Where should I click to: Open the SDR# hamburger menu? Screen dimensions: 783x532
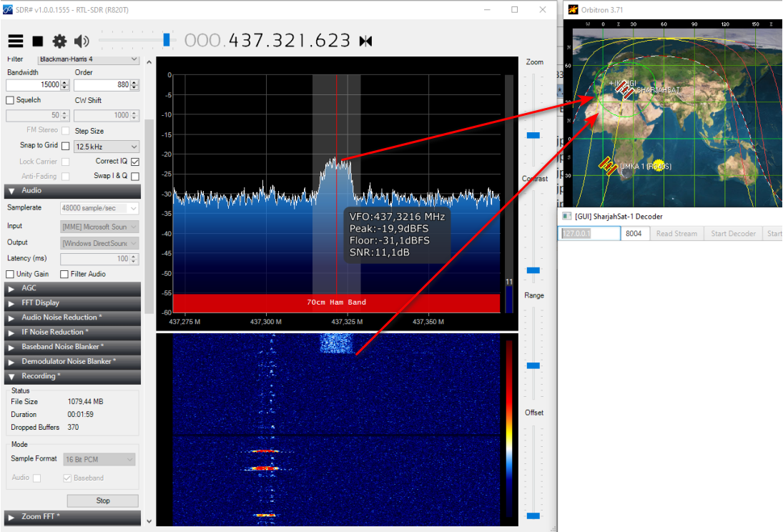pos(16,41)
